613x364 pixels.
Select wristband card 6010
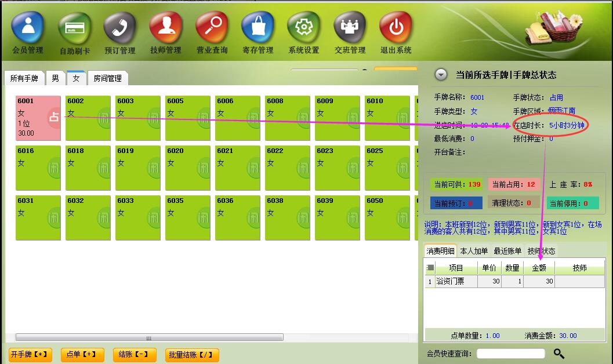click(387, 118)
